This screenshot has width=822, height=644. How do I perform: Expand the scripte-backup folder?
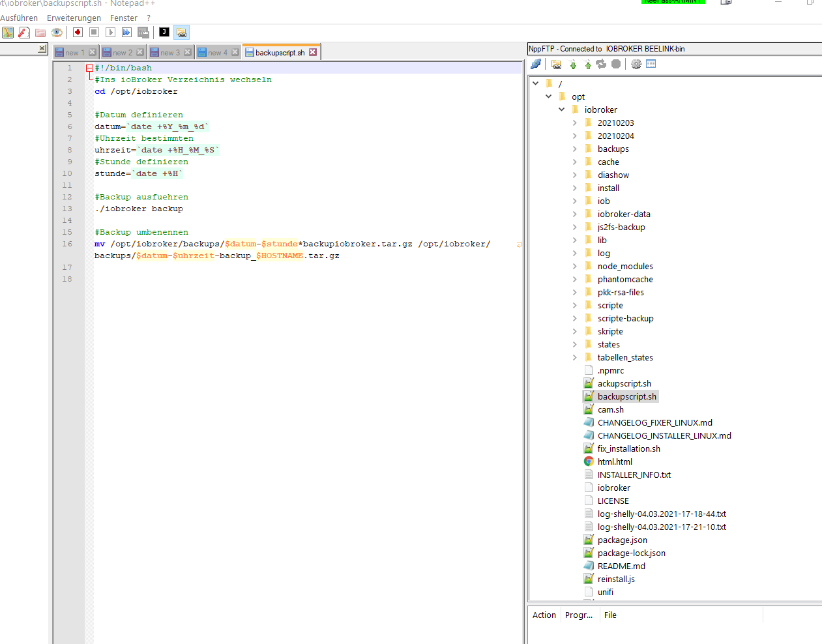pos(574,318)
